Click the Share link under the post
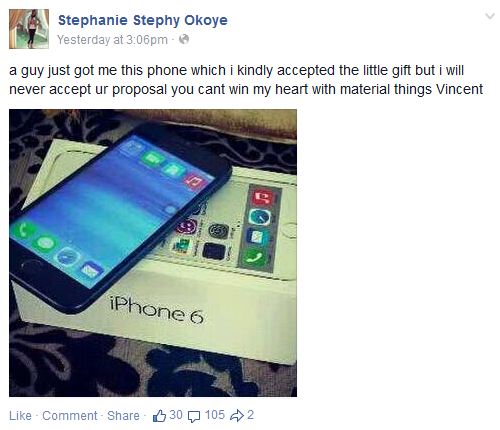 pyautogui.click(x=123, y=416)
